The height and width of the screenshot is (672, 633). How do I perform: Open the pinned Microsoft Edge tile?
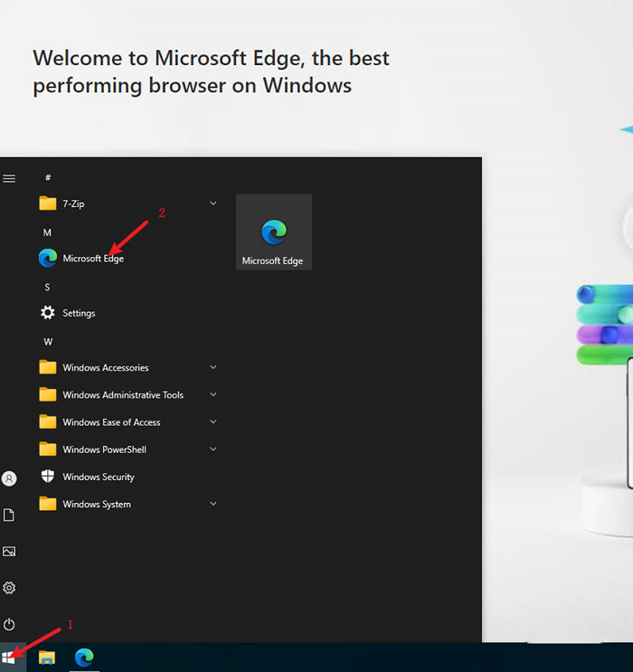[x=274, y=232]
